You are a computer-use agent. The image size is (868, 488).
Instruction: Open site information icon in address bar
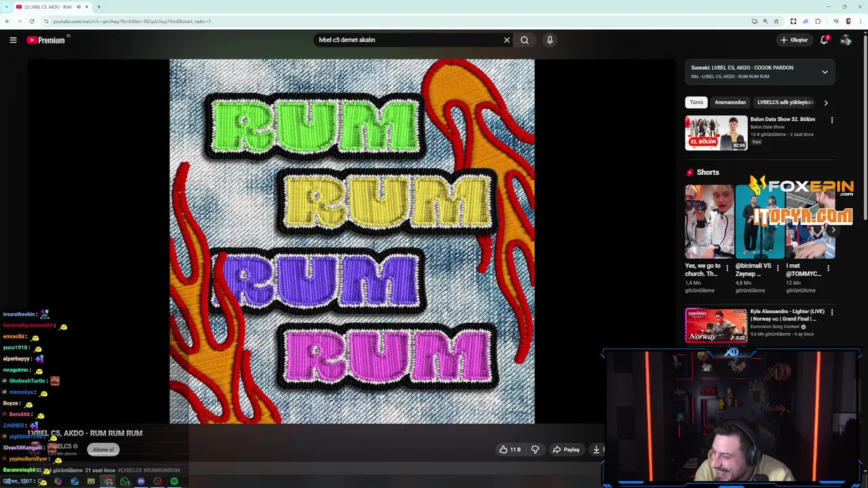tap(46, 21)
